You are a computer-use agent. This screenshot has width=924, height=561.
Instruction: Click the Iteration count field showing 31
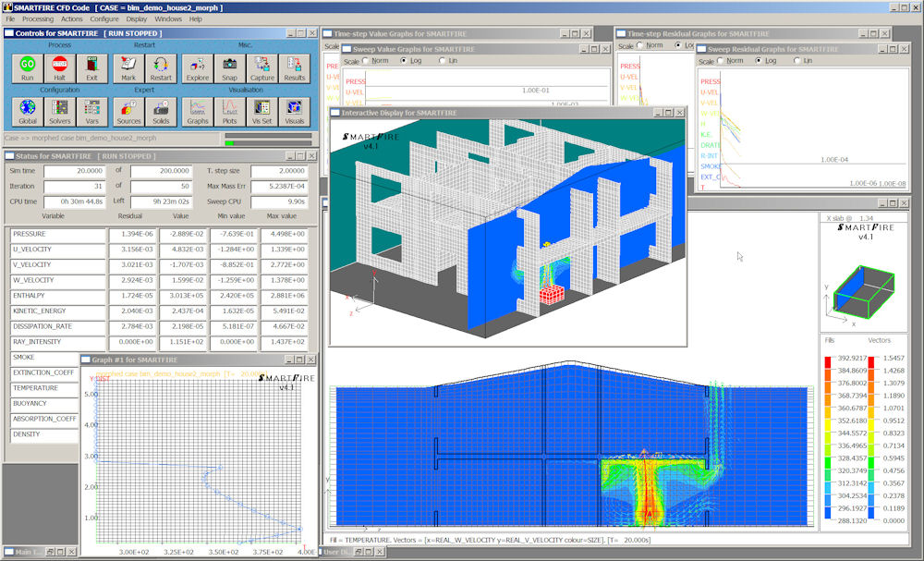coord(74,186)
